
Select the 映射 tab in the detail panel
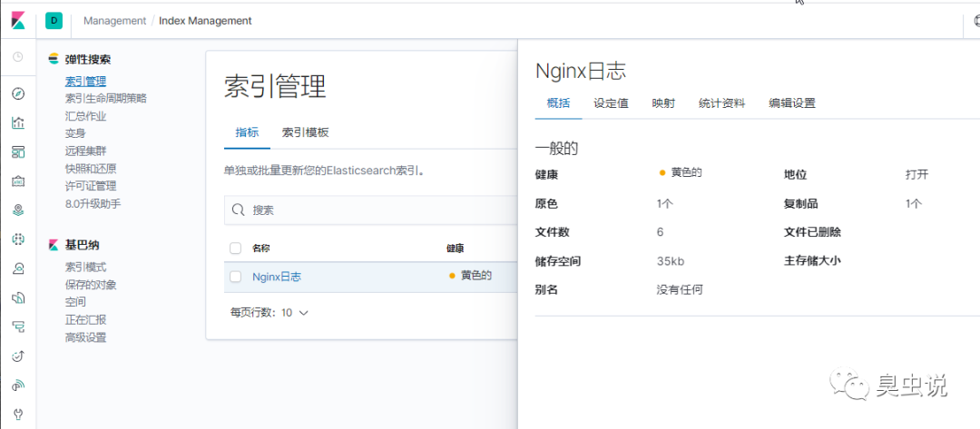click(x=663, y=103)
